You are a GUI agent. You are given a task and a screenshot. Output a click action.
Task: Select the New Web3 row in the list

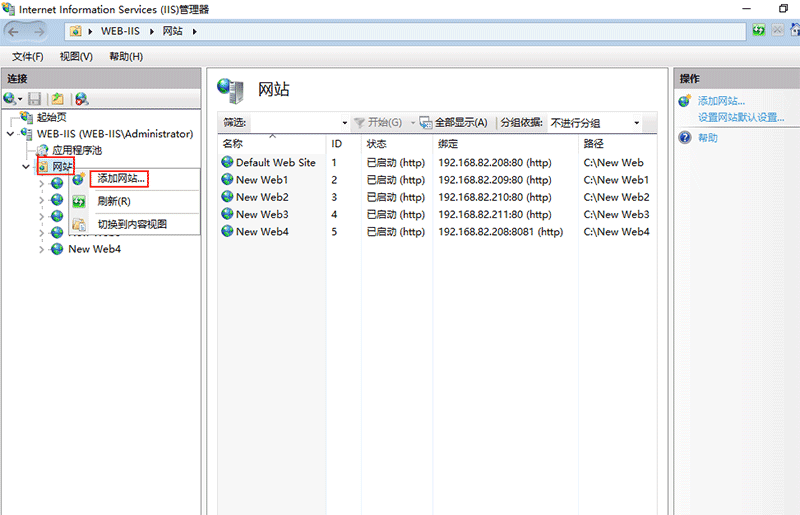(x=437, y=215)
